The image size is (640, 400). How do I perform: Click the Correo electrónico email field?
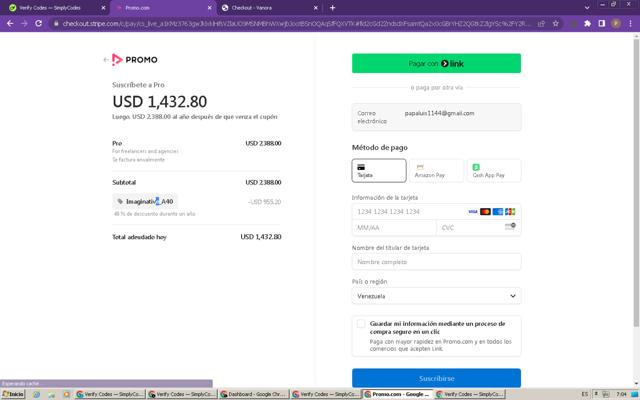coord(436,117)
